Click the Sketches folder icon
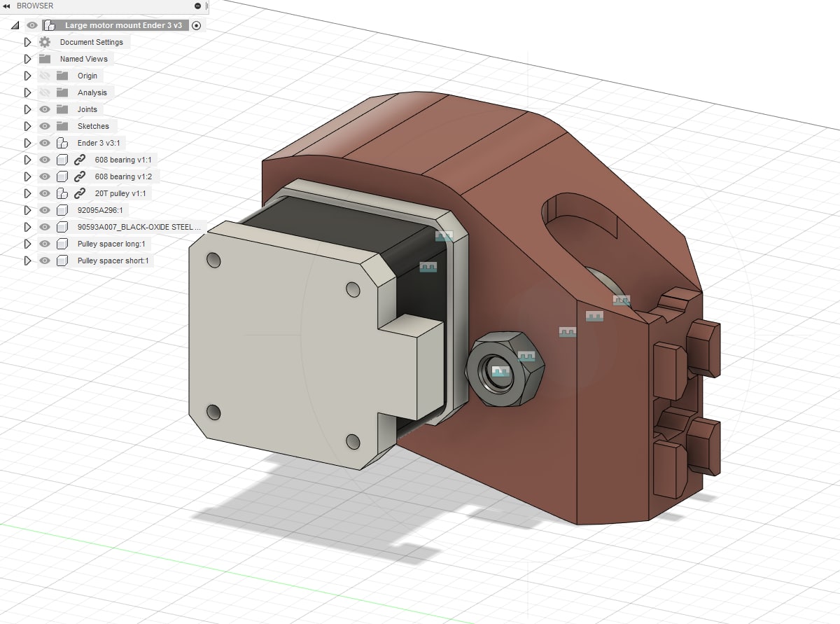The image size is (840, 624). click(62, 126)
